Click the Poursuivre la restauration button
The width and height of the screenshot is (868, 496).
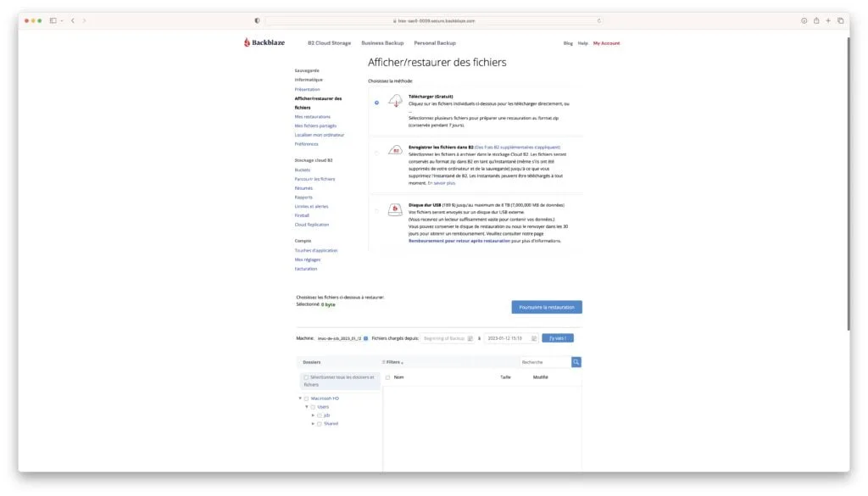[x=547, y=307]
